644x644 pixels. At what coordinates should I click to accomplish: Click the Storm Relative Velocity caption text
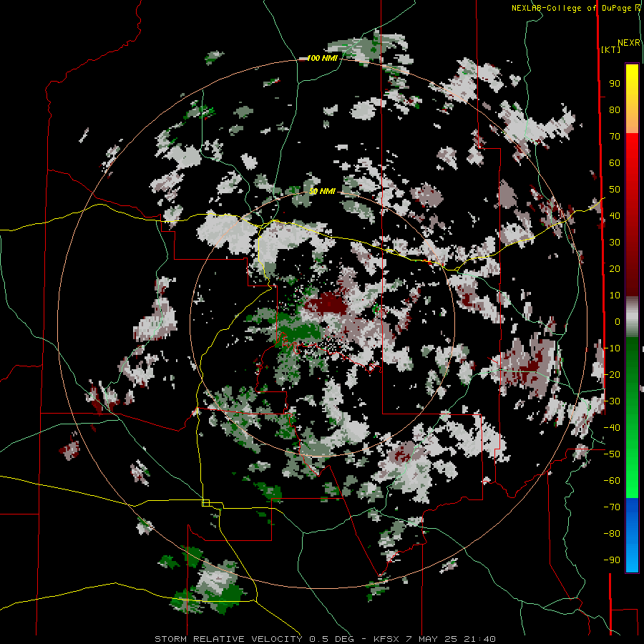point(325,639)
